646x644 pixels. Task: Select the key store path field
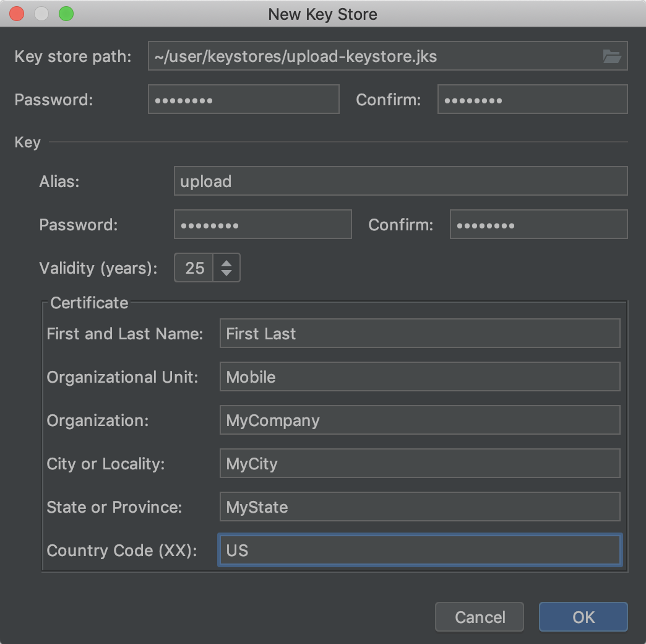[x=371, y=56]
